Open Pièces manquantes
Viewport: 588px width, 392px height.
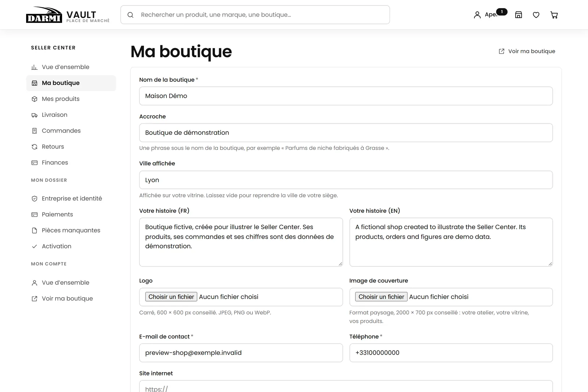click(x=71, y=230)
